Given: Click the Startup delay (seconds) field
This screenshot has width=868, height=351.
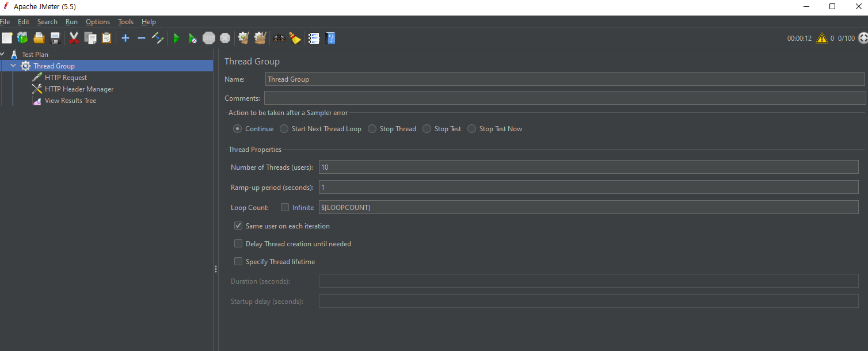Looking at the screenshot, I should [588, 301].
